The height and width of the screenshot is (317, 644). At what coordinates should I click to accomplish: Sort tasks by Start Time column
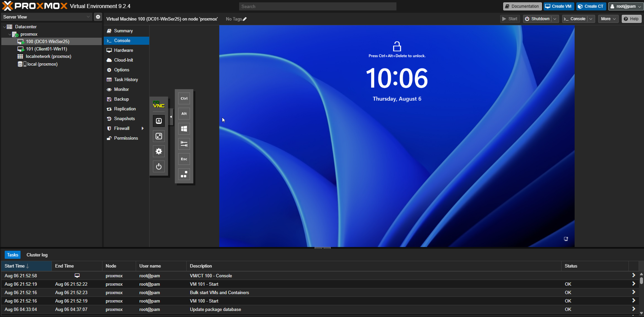pyautogui.click(x=26, y=266)
